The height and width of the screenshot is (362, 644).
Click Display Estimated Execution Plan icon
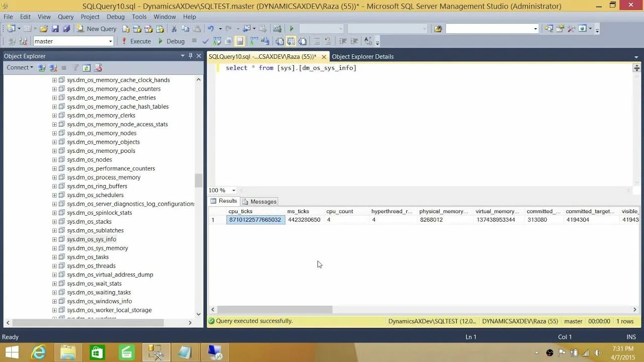click(x=217, y=41)
